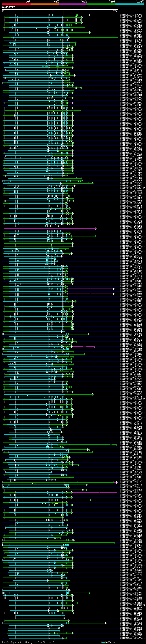Select hit label UniRef100_A9VAD6
This screenshot has height=644, width=146.
[x=131, y=27]
